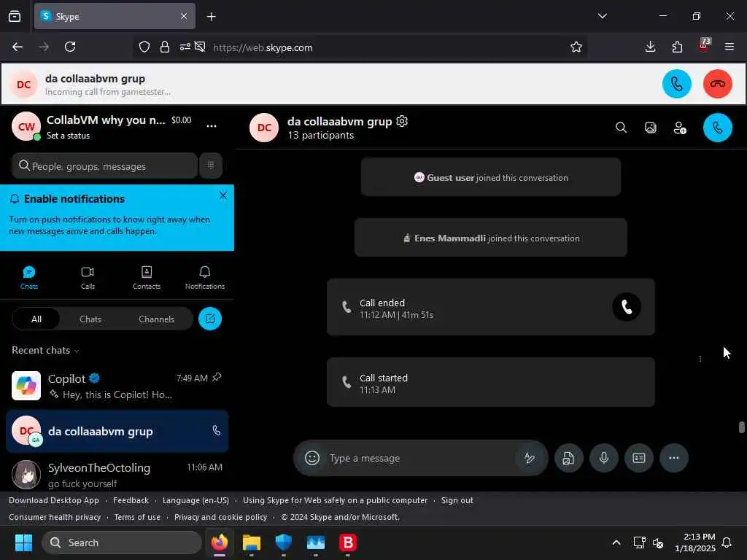Click the Firefox back arrow

click(x=18, y=47)
